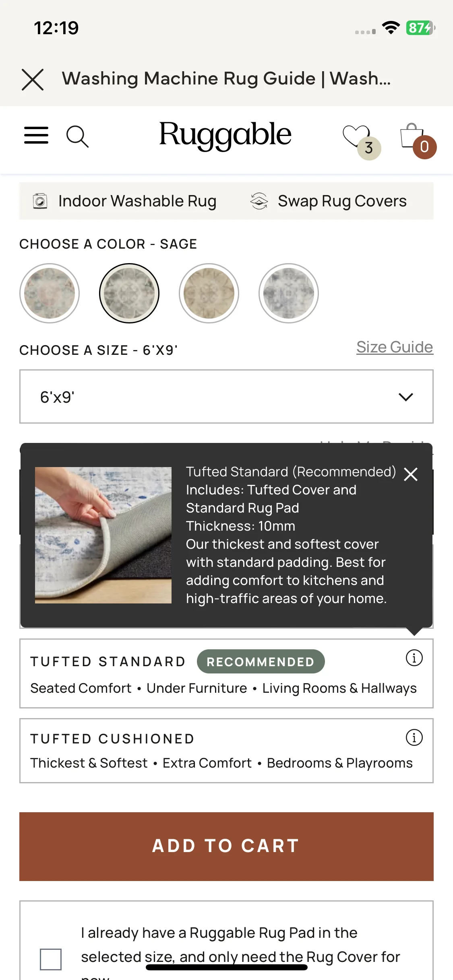This screenshot has height=980, width=453.
Task: Open the hamburger navigation menu
Action: tap(36, 135)
